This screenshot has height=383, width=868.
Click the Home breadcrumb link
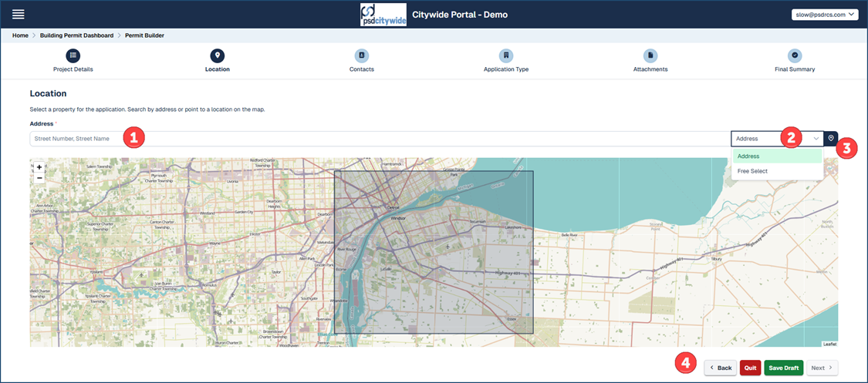20,35
